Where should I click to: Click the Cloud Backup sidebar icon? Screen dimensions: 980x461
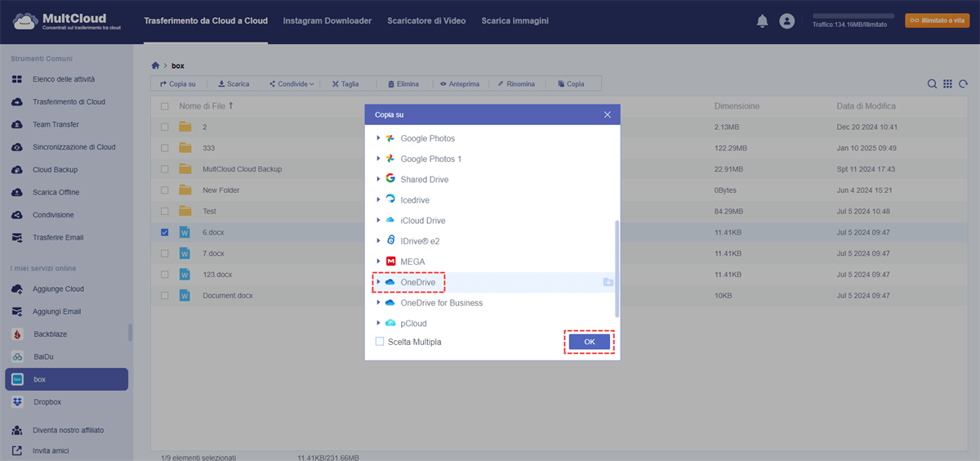tap(17, 170)
